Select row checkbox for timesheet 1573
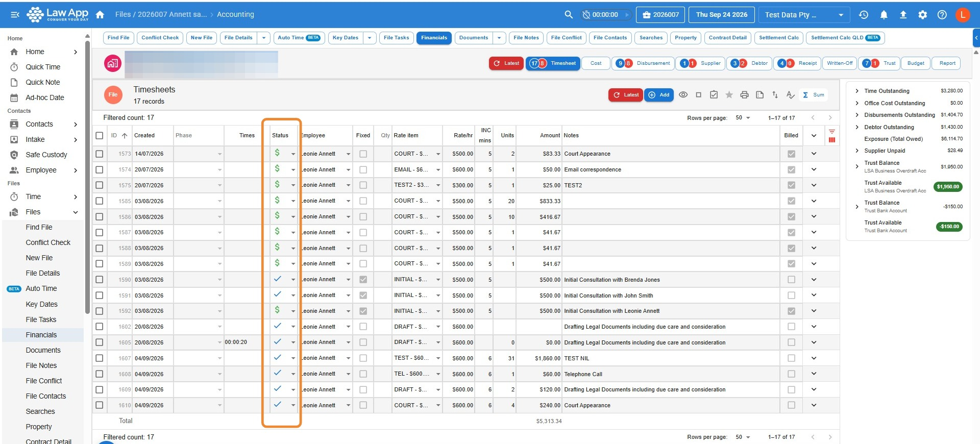This screenshot has height=444, width=980. [100, 154]
